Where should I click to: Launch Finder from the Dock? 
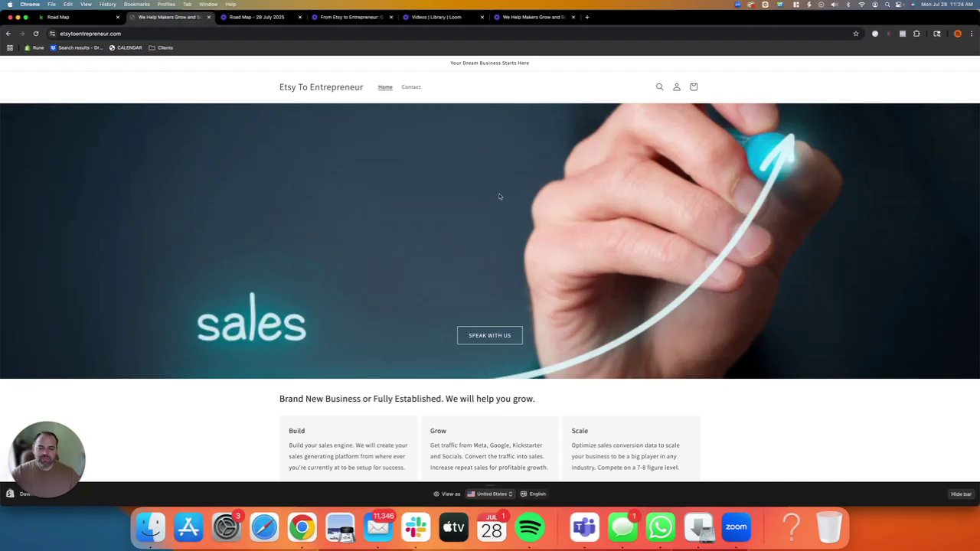(151, 527)
